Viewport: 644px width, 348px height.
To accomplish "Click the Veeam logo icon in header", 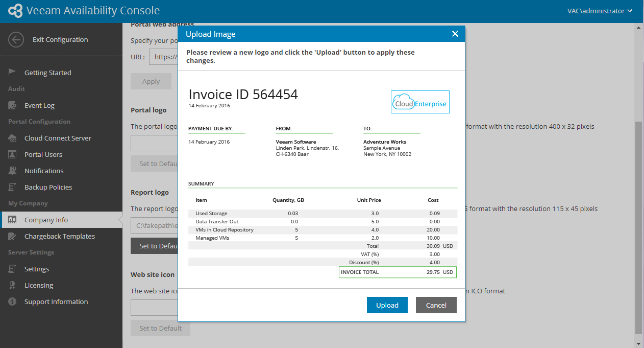I will [15, 11].
